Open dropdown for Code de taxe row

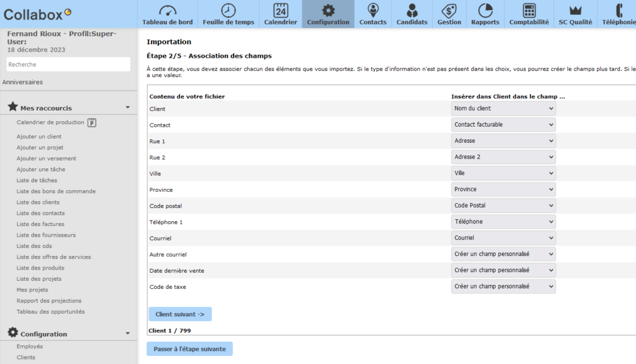[x=503, y=286]
